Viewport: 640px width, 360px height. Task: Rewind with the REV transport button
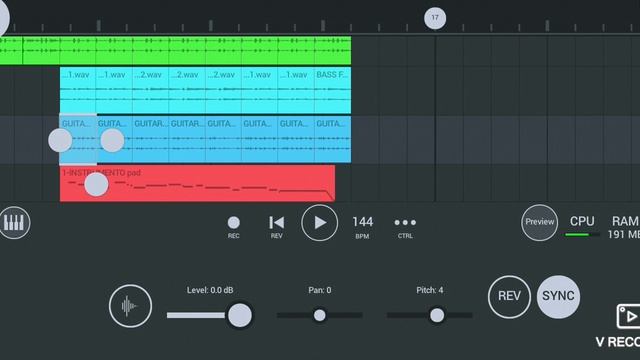[276, 227]
